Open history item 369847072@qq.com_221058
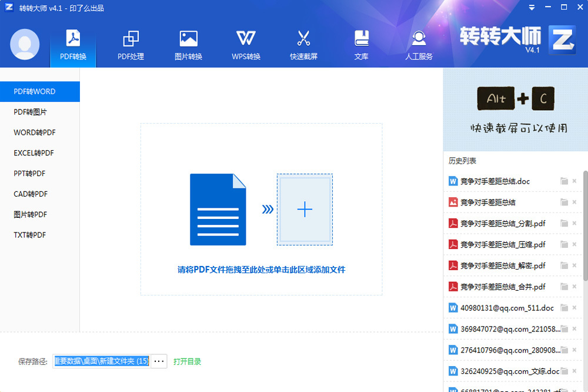This screenshot has width=588, height=392. [x=510, y=329]
